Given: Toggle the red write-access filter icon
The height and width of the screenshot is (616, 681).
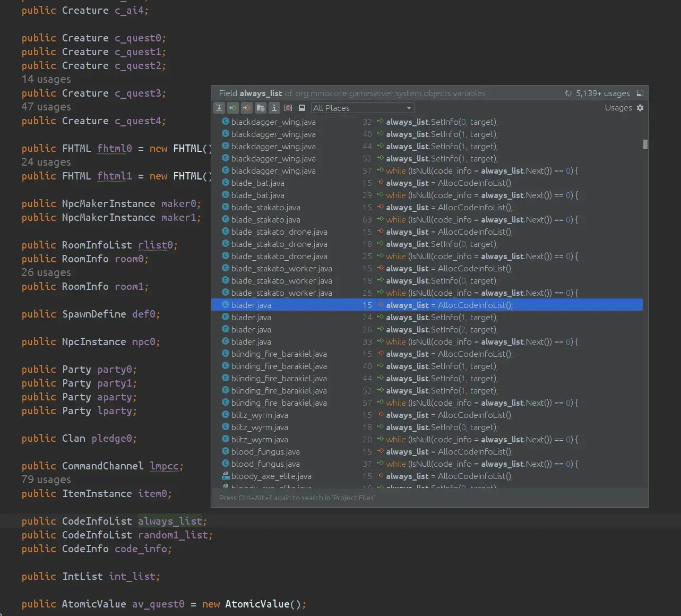Looking at the screenshot, I should [x=247, y=108].
